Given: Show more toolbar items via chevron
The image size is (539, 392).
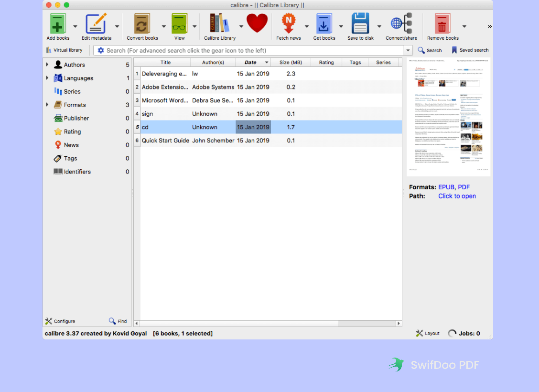Looking at the screenshot, I should click(x=489, y=26).
